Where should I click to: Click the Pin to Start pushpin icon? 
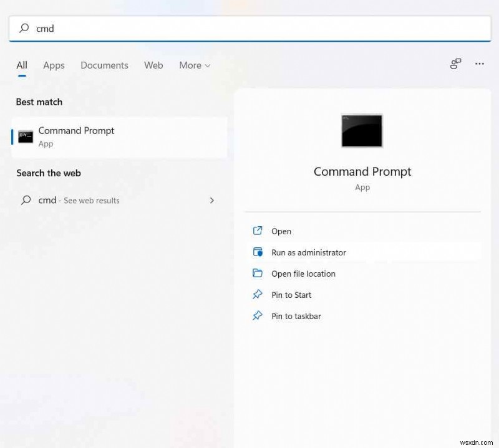(x=258, y=295)
